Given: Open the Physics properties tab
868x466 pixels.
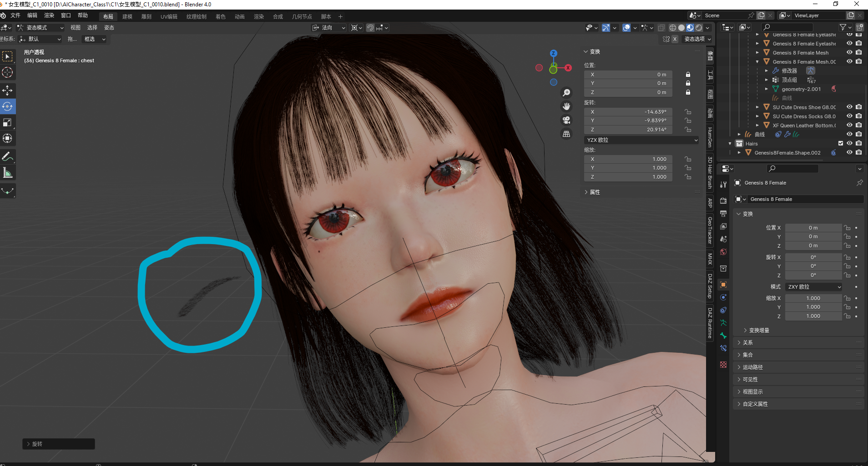Looking at the screenshot, I should point(723,297).
